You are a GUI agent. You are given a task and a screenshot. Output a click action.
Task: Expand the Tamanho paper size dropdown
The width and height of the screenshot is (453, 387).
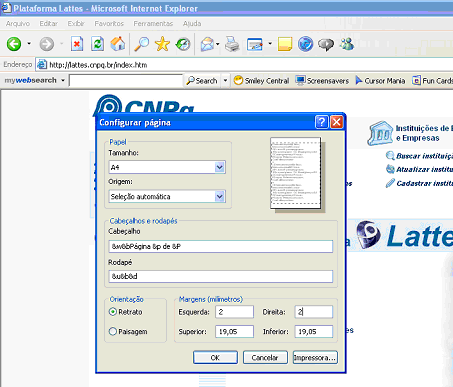click(x=219, y=167)
